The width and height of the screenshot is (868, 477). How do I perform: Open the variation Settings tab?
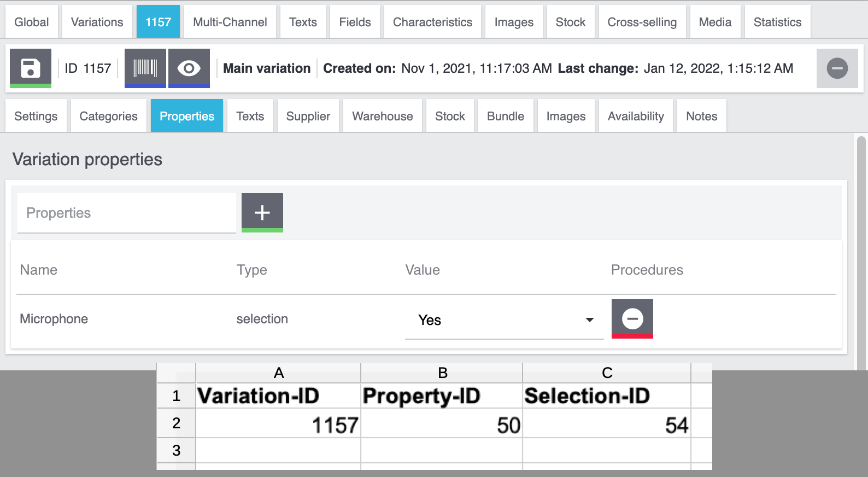click(x=36, y=117)
